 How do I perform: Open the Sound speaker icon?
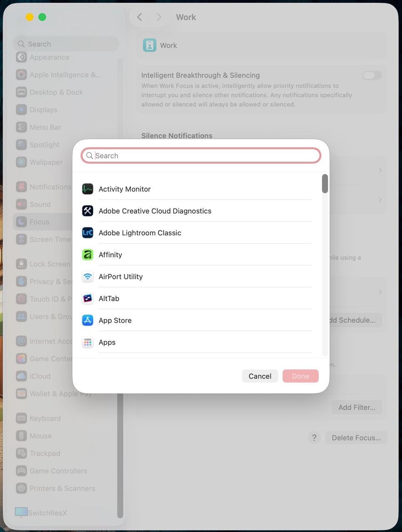pyautogui.click(x=21, y=204)
